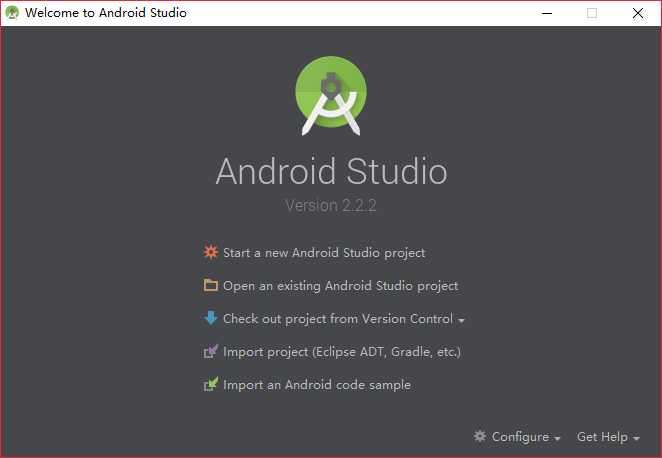
Task: Open the Get Help dropdown menu
Action: (x=608, y=436)
